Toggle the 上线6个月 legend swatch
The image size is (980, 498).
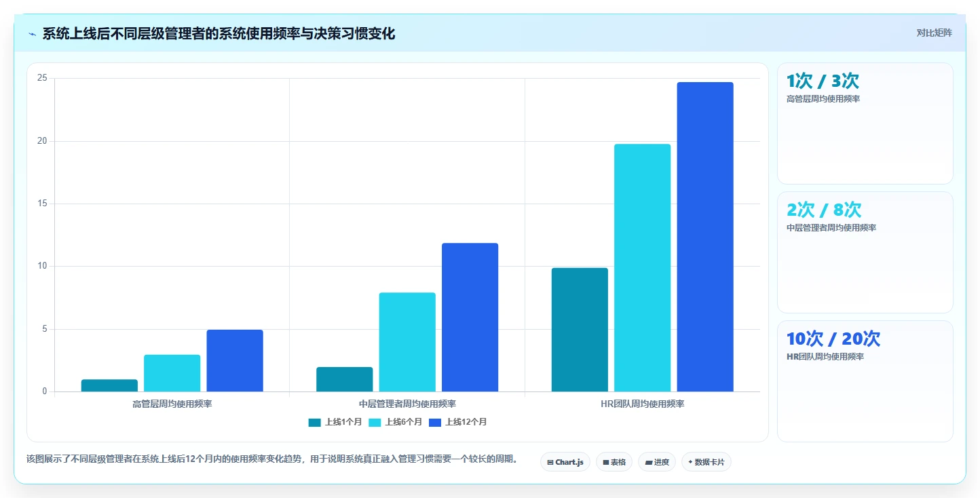click(x=375, y=422)
